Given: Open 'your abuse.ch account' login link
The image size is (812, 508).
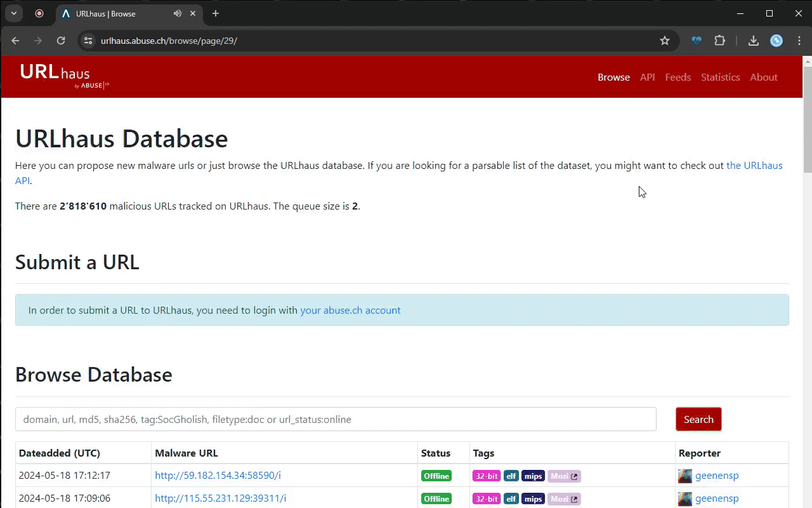Looking at the screenshot, I should pyautogui.click(x=350, y=310).
